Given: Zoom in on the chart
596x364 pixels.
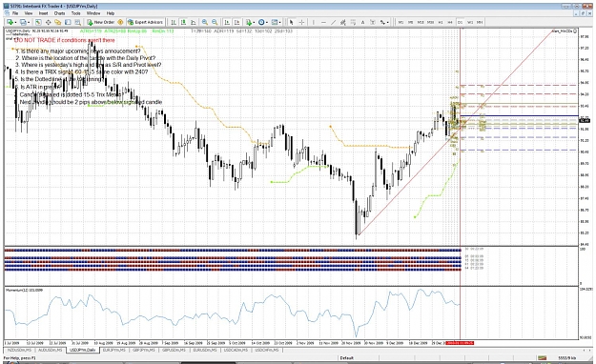Looking at the screenshot, I should 205,22.
